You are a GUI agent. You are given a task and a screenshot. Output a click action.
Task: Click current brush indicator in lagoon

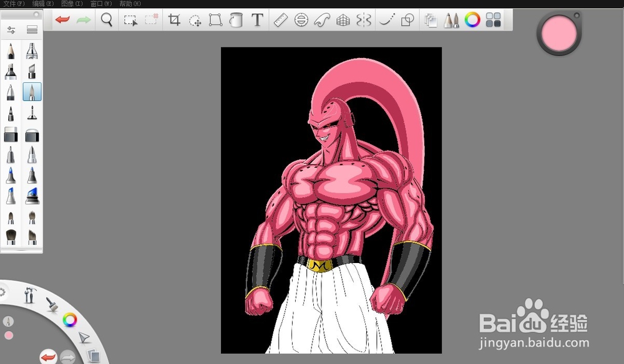tap(8, 321)
